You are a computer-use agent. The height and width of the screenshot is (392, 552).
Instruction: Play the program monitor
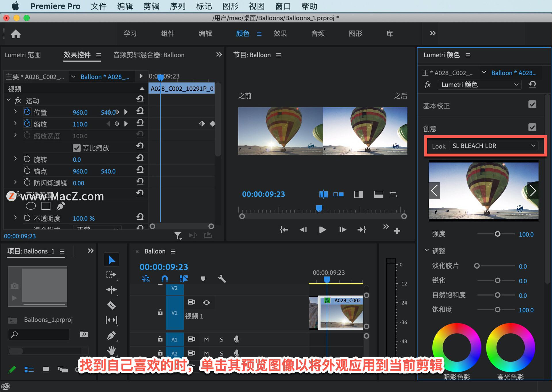coord(323,230)
